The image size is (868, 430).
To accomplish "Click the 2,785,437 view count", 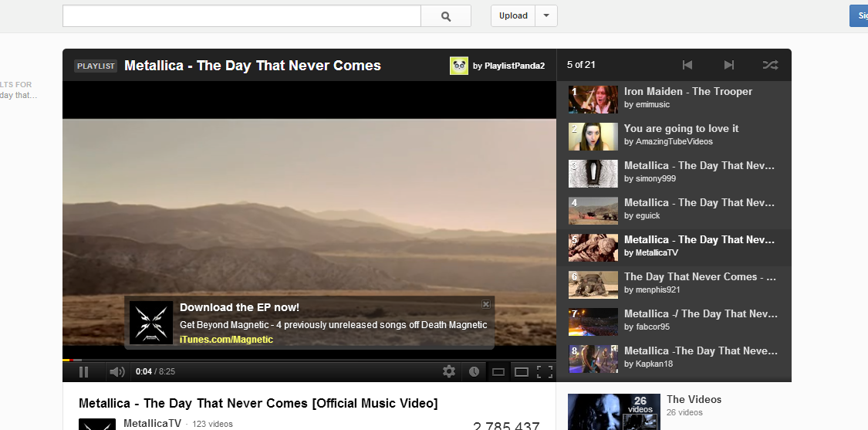I will 506,425.
